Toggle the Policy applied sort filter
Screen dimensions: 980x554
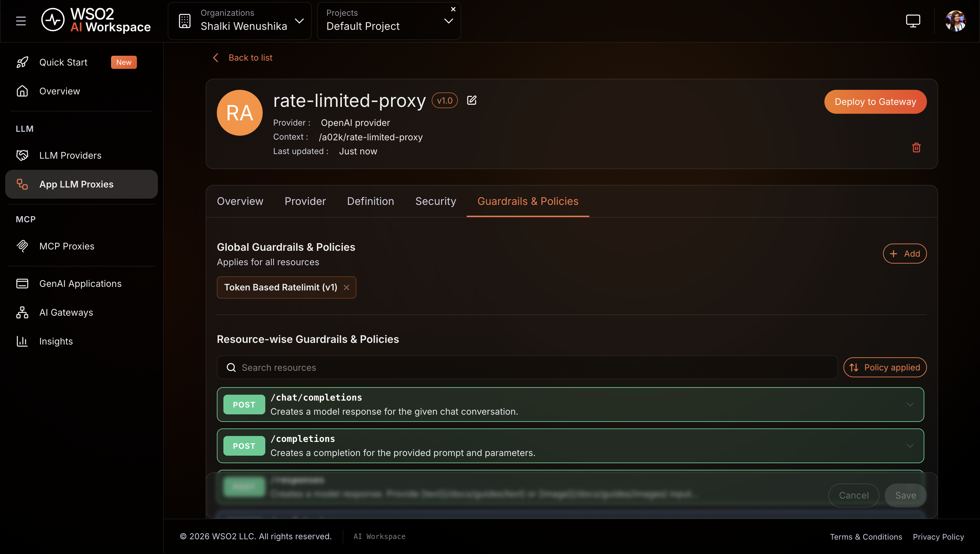tap(885, 367)
